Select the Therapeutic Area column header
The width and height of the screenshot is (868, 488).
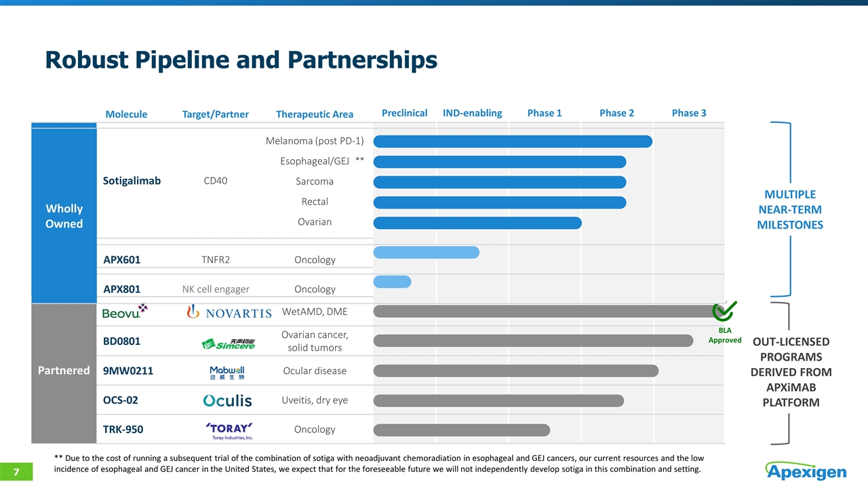tap(315, 114)
